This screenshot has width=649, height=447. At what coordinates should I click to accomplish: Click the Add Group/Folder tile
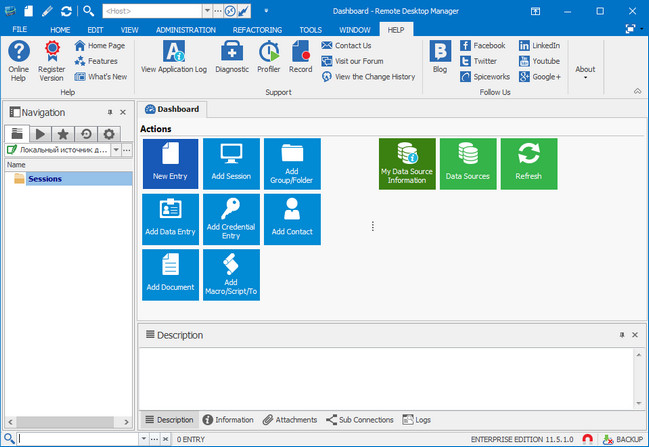pos(292,164)
